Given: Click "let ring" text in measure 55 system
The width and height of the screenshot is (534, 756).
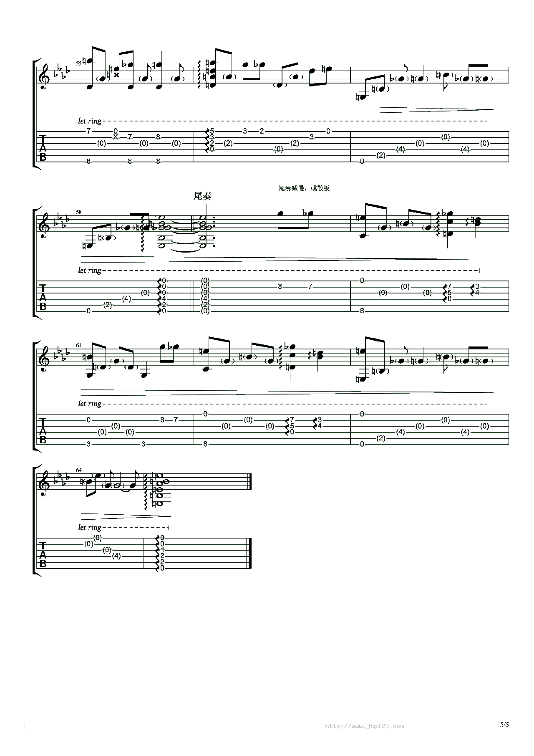Looking at the screenshot, I should pyautogui.click(x=90, y=121).
